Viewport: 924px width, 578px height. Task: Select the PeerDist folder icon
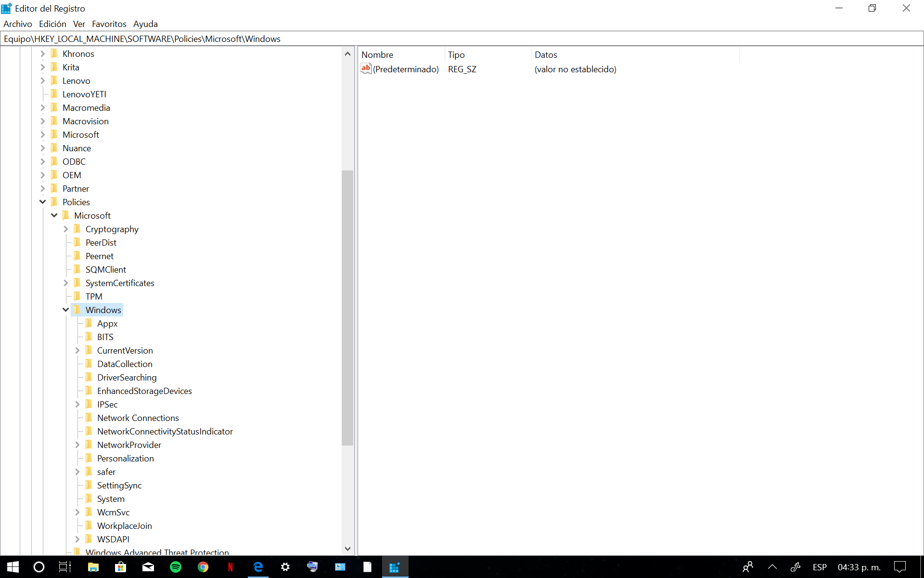[x=77, y=242]
